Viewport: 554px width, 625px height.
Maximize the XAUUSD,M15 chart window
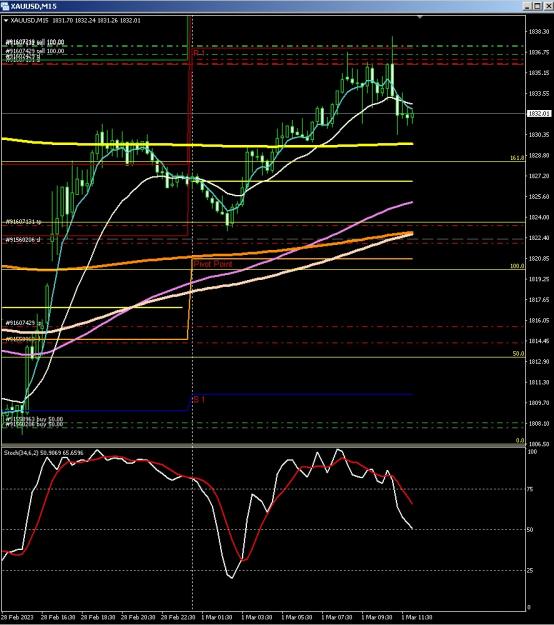pyautogui.click(x=536, y=6)
